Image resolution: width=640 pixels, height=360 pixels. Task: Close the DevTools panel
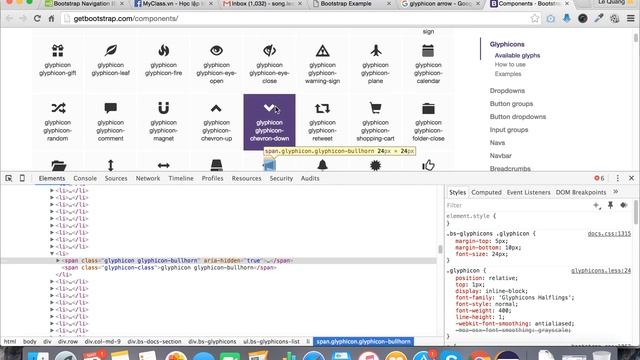tap(631, 178)
